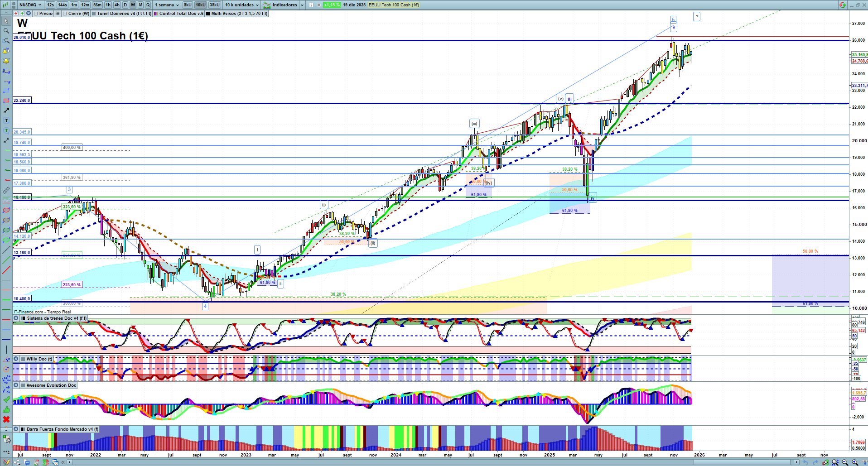Click the zoom out magnifier icon
Viewport: 868px width, 466px height.
click(x=845, y=462)
